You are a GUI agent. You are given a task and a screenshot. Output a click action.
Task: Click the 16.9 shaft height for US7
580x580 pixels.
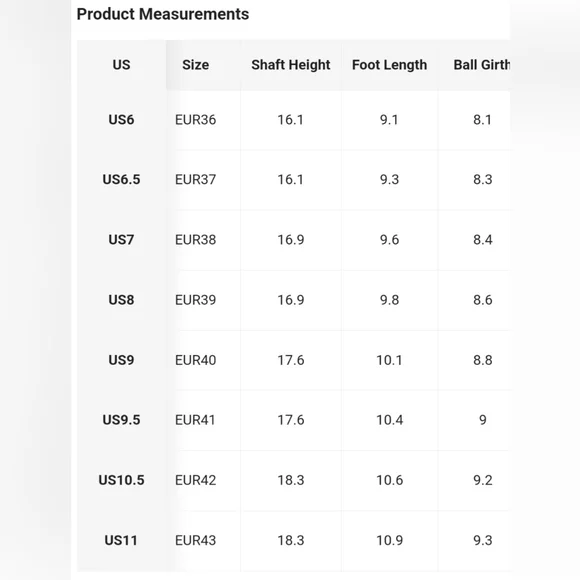click(291, 240)
